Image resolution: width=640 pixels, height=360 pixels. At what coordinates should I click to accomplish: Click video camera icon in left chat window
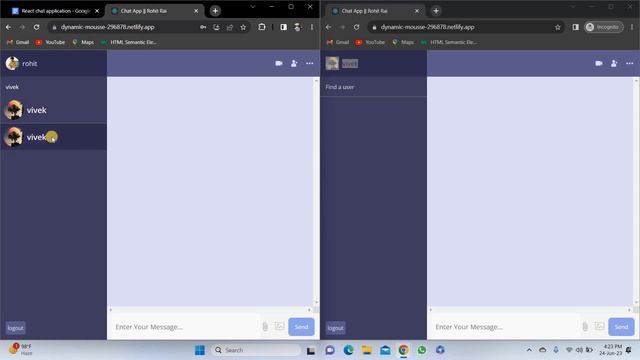[x=279, y=63]
